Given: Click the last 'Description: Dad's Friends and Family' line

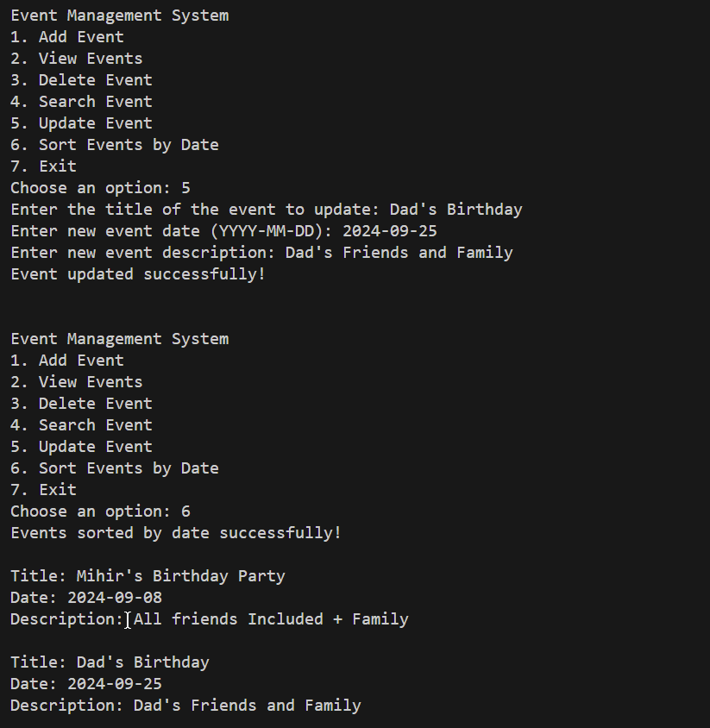Looking at the screenshot, I should click(185, 706).
